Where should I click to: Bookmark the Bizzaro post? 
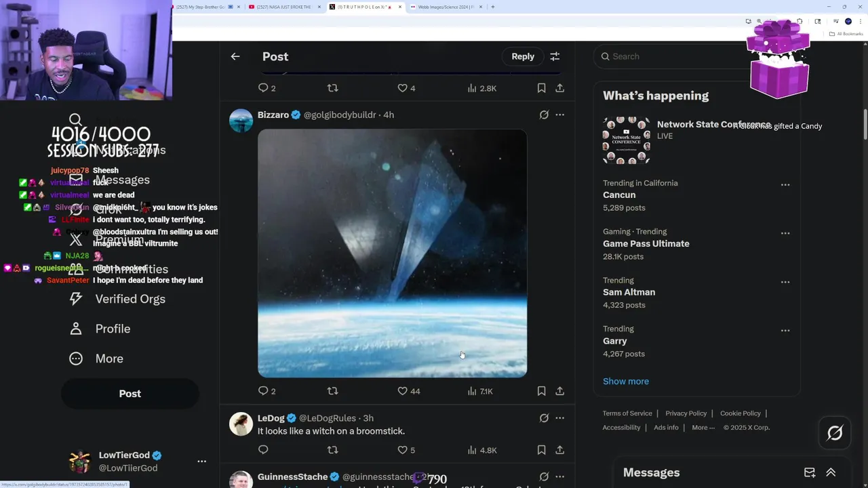click(x=541, y=391)
